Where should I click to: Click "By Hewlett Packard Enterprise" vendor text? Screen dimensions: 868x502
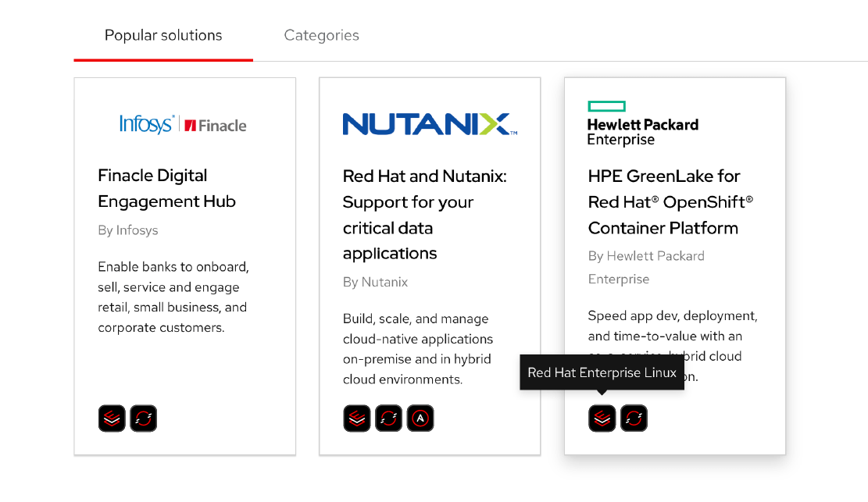coord(646,267)
